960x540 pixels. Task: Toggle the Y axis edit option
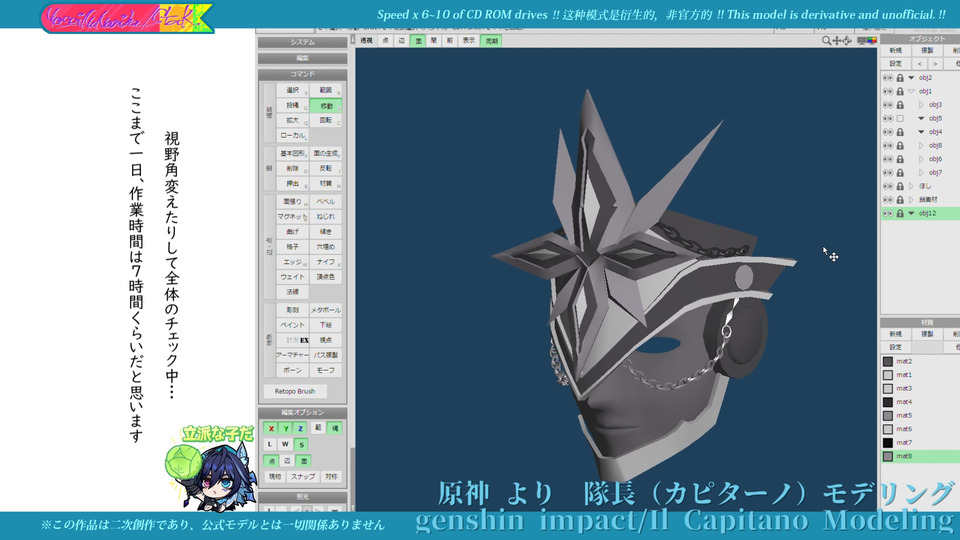coord(286,429)
